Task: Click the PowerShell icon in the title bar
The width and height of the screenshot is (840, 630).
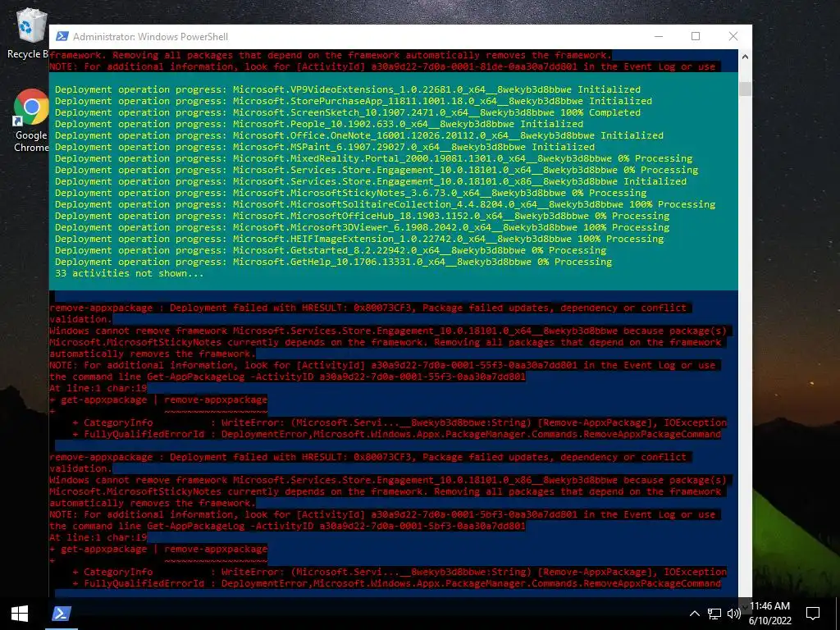Action: [x=62, y=36]
